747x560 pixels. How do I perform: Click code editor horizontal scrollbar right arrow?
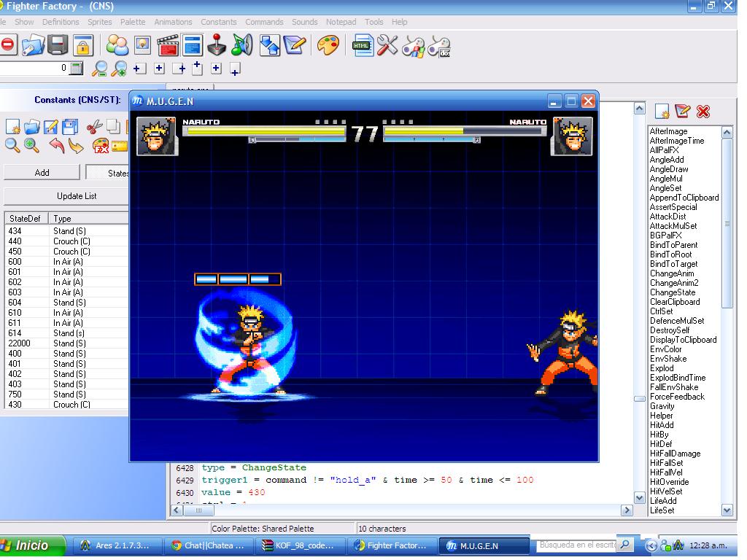tap(627, 510)
